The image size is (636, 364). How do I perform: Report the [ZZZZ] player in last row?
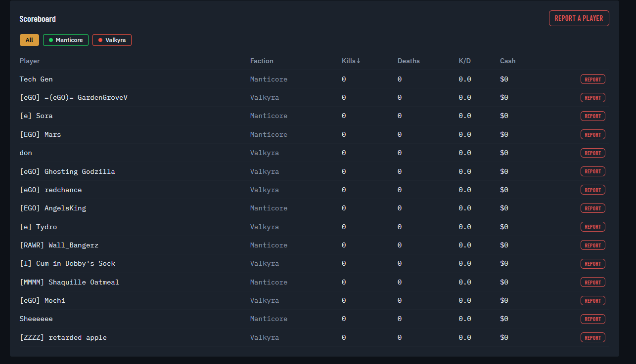(x=592, y=337)
